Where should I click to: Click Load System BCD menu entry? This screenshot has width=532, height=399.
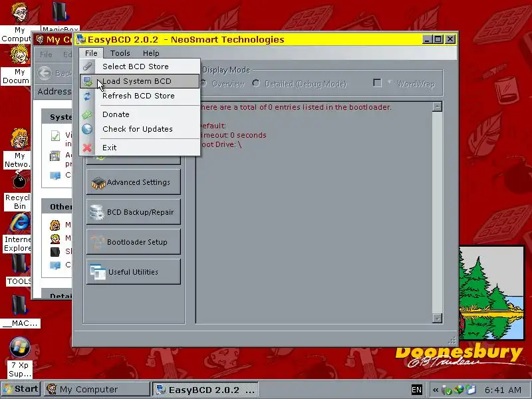(x=140, y=81)
